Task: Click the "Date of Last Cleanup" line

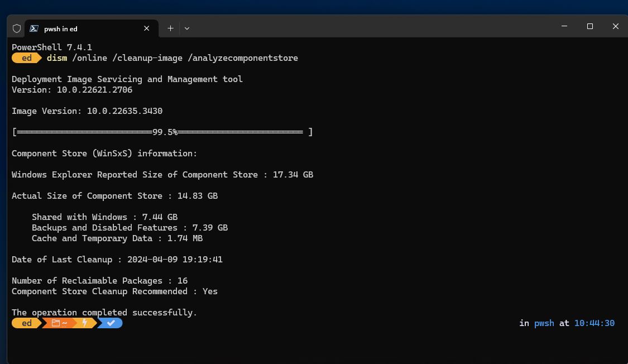Action: [117, 260]
